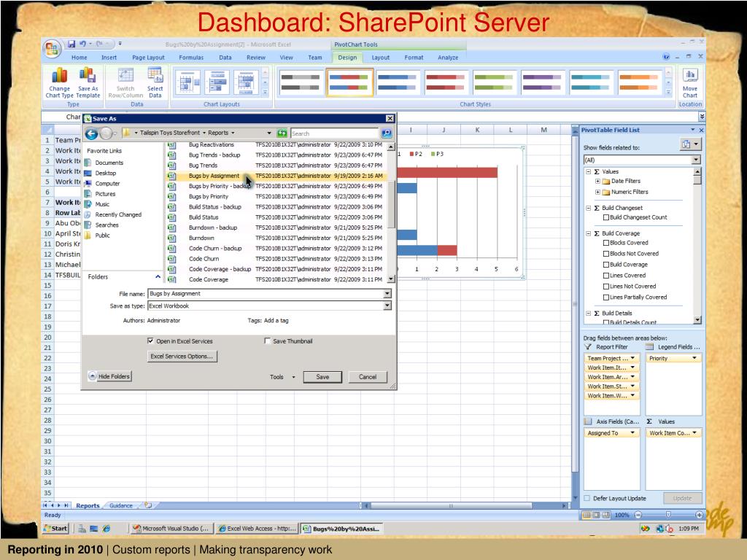Screen dimensions: 747x560
Task: Switch to Insert ribbon tab
Action: point(109,57)
